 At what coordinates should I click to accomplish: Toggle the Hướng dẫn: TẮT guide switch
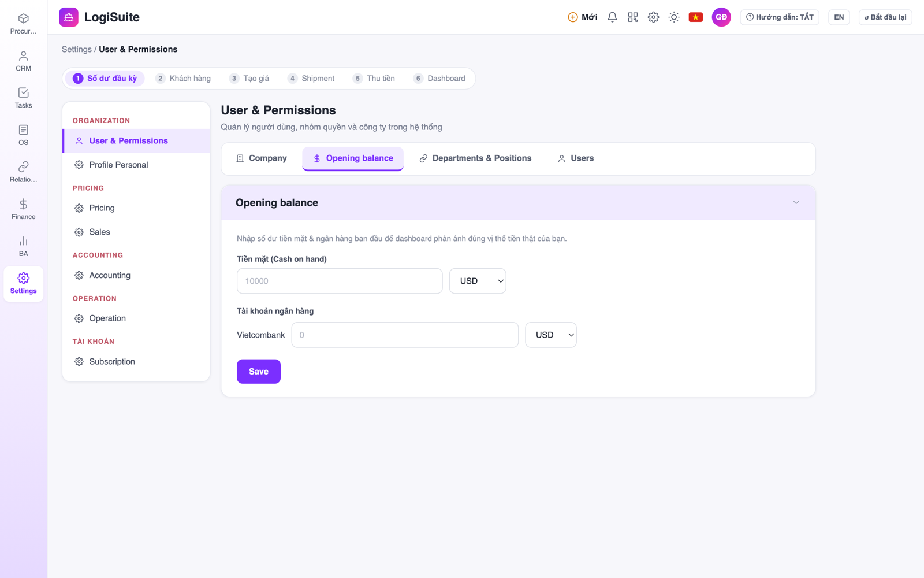point(780,17)
